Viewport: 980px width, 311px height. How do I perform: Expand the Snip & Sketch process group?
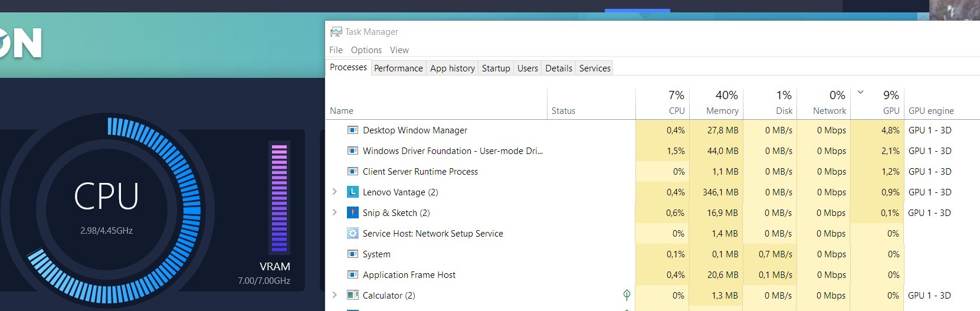click(x=335, y=212)
